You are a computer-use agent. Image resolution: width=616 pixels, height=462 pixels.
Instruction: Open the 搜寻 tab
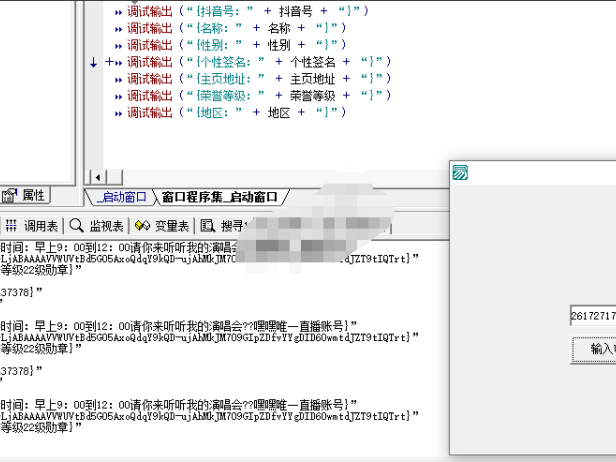click(222, 226)
